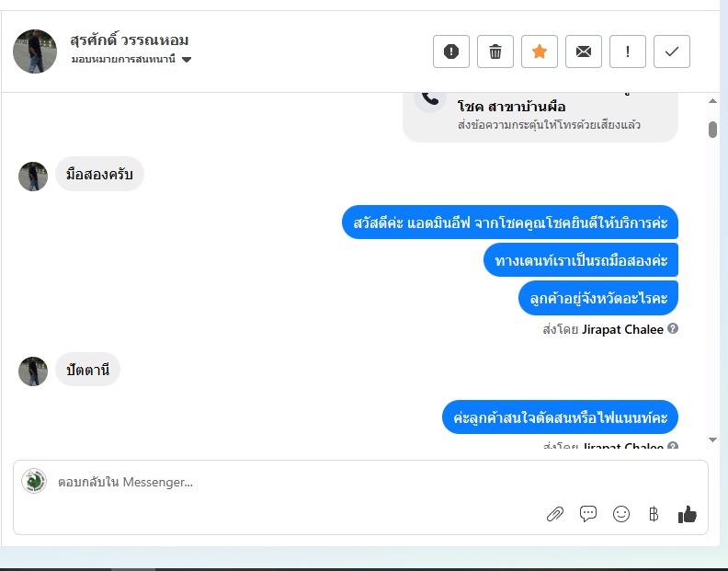Send a thumbs-up like

click(688, 514)
